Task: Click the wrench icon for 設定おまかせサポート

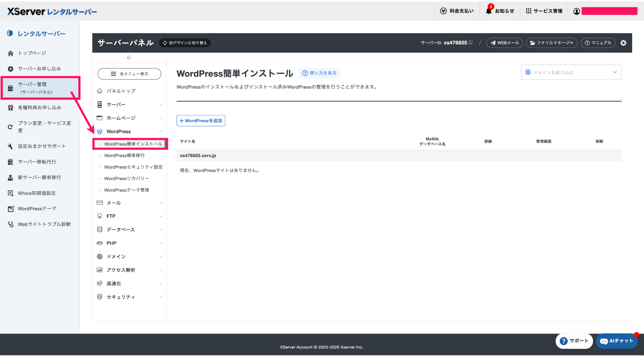Action: point(10,146)
